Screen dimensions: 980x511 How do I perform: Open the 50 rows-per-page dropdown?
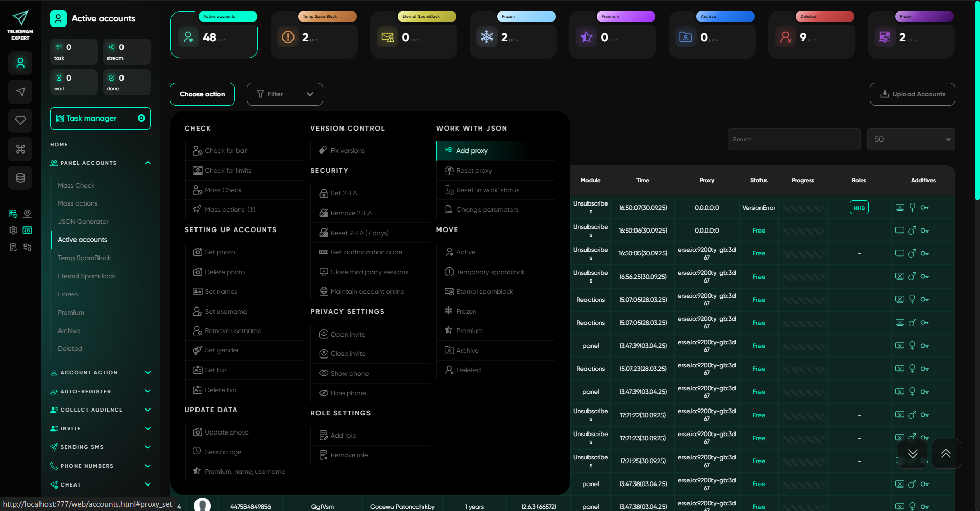(x=911, y=139)
